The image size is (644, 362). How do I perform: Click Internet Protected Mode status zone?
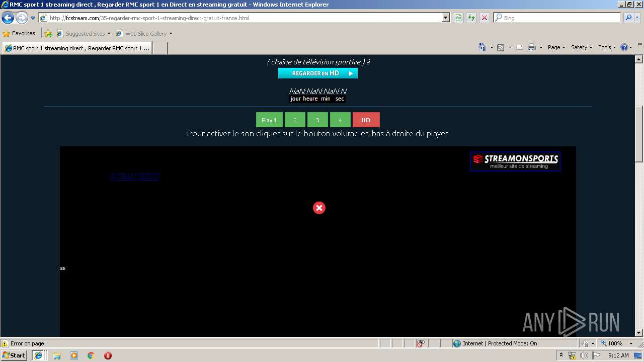(x=495, y=343)
